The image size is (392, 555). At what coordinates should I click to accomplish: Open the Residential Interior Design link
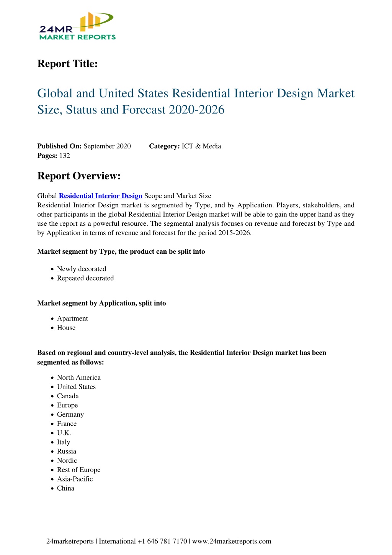click(x=101, y=196)
